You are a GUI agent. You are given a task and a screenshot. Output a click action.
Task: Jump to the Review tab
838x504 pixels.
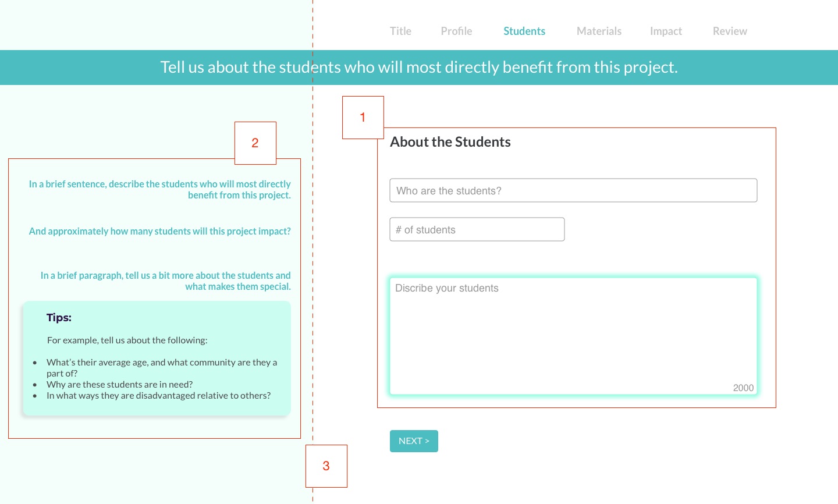click(730, 31)
